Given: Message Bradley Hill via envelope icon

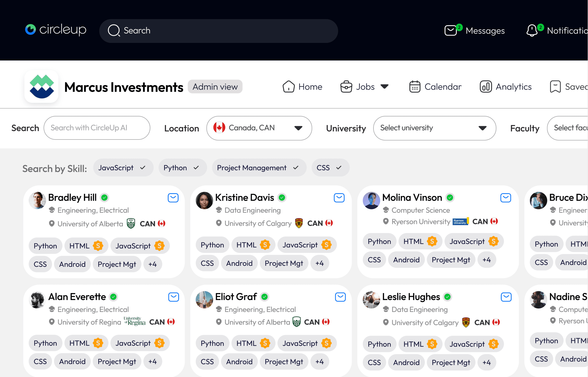Looking at the screenshot, I should [x=173, y=198].
